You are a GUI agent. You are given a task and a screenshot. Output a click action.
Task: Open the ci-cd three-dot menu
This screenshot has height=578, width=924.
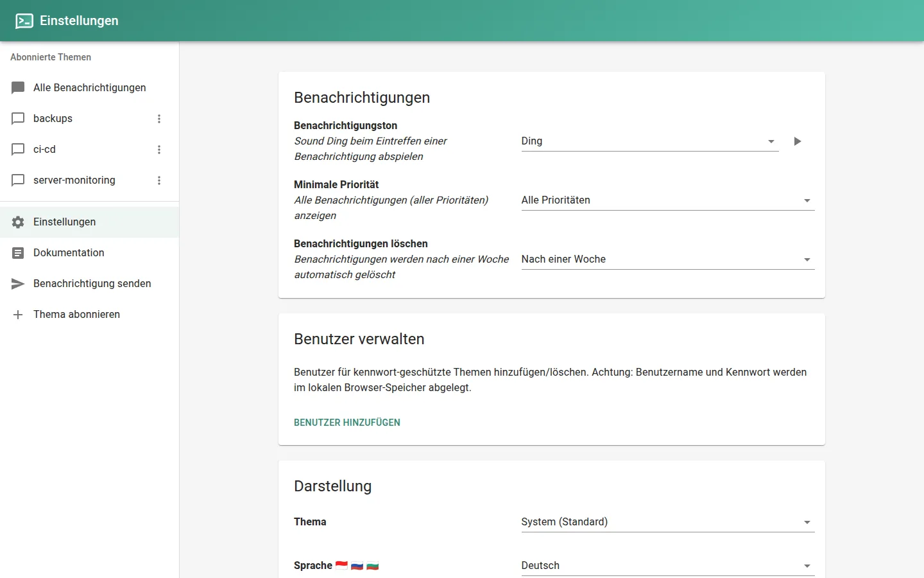click(159, 149)
